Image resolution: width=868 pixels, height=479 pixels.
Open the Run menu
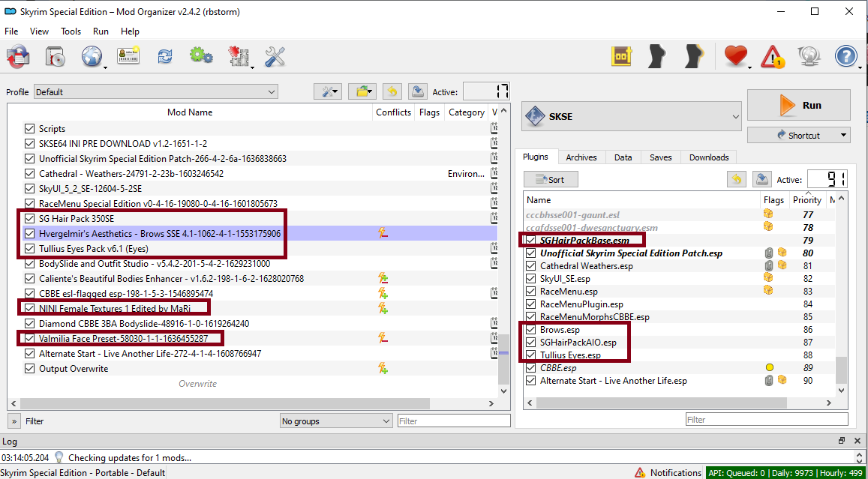(x=101, y=31)
